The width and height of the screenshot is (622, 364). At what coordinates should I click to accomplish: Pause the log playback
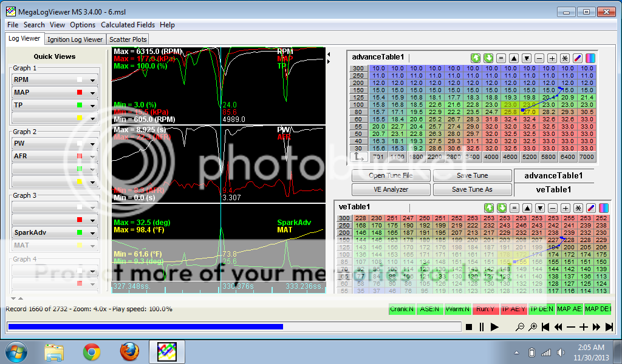point(481,327)
